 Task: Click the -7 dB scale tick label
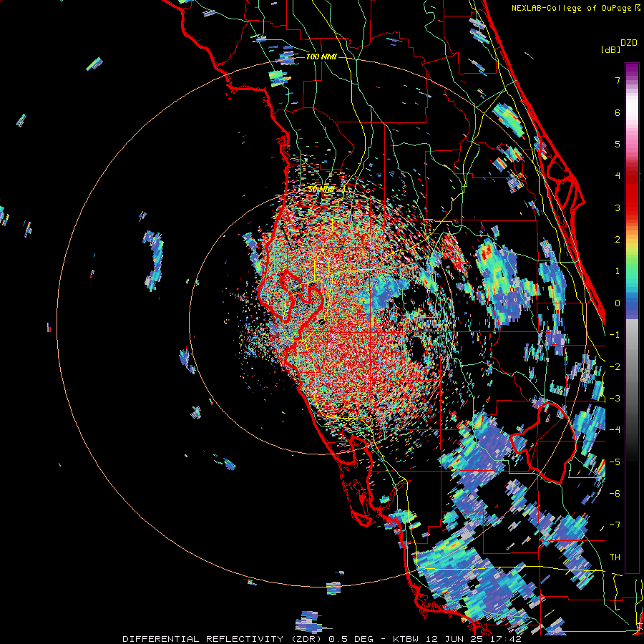point(615,525)
